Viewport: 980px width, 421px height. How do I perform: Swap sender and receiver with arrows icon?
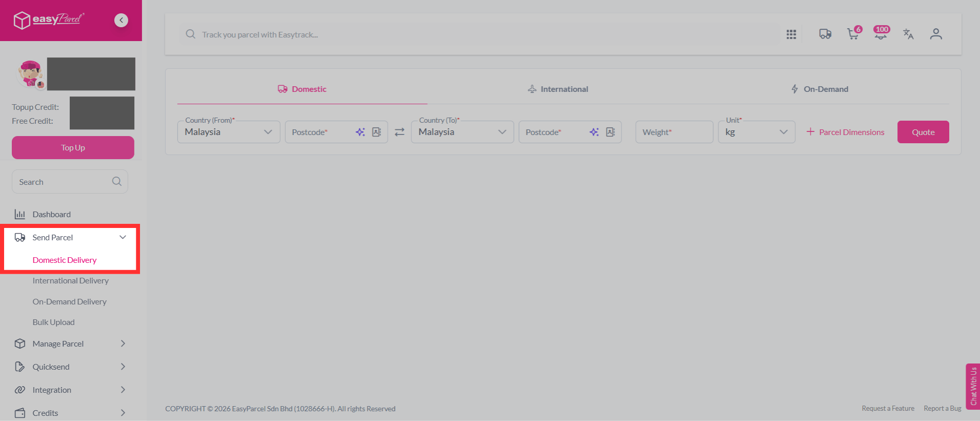pos(399,132)
